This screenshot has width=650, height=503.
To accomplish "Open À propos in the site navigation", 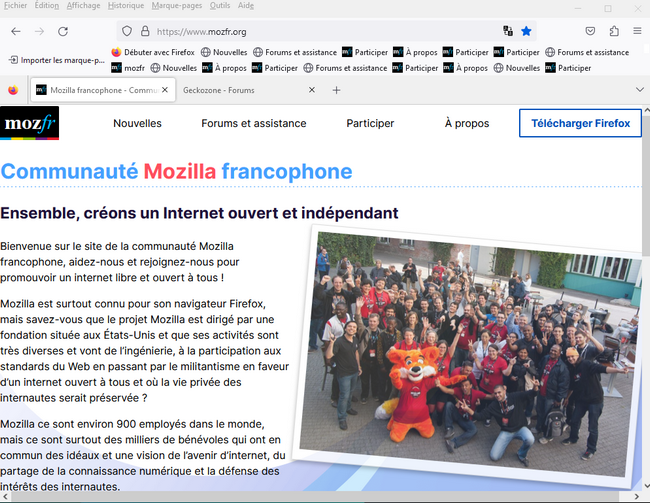I will [467, 123].
